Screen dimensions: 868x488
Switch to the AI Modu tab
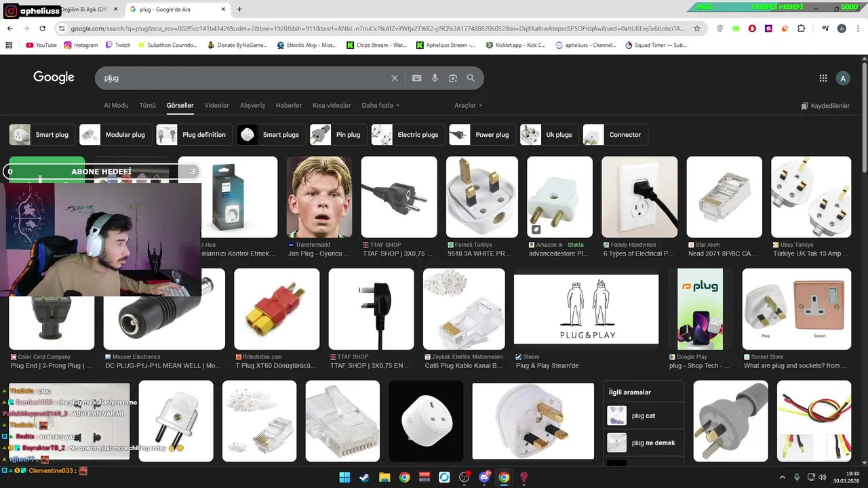tap(116, 105)
